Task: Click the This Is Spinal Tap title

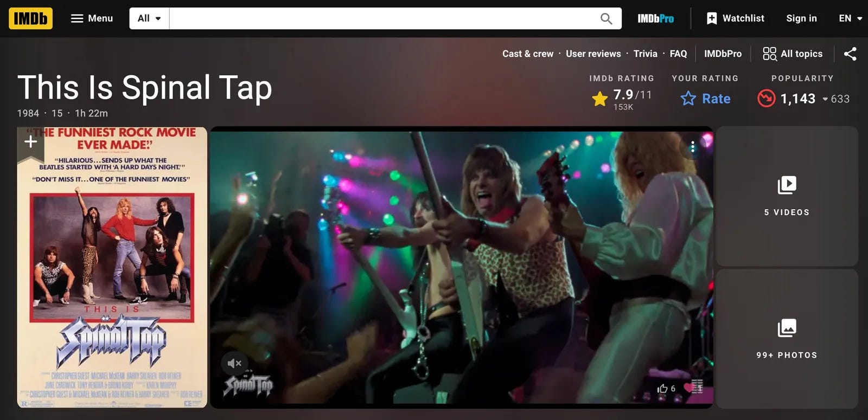Action: point(144,87)
